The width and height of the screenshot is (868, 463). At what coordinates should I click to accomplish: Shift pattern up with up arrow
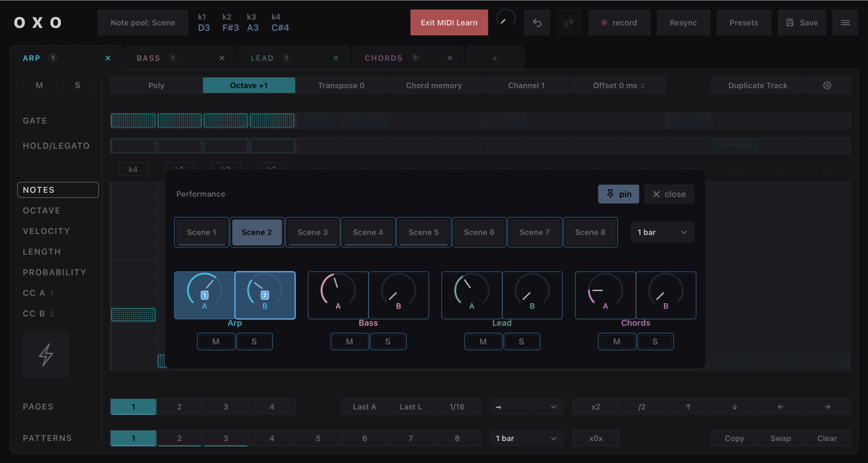point(688,407)
